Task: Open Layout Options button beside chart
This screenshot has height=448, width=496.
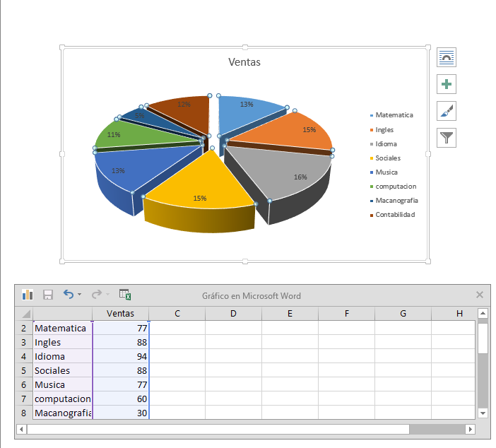Action: pyautogui.click(x=447, y=57)
